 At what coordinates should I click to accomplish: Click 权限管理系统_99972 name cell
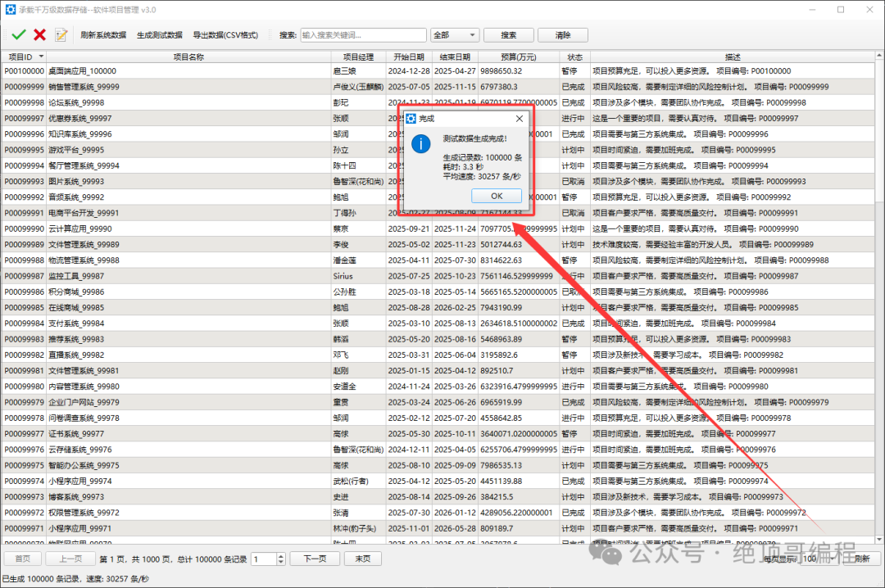point(188,513)
